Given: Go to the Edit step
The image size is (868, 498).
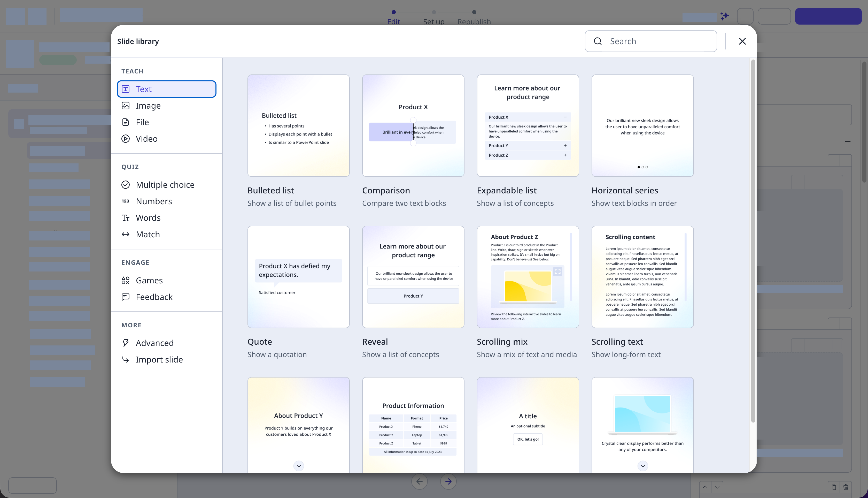Looking at the screenshot, I should pyautogui.click(x=393, y=17).
